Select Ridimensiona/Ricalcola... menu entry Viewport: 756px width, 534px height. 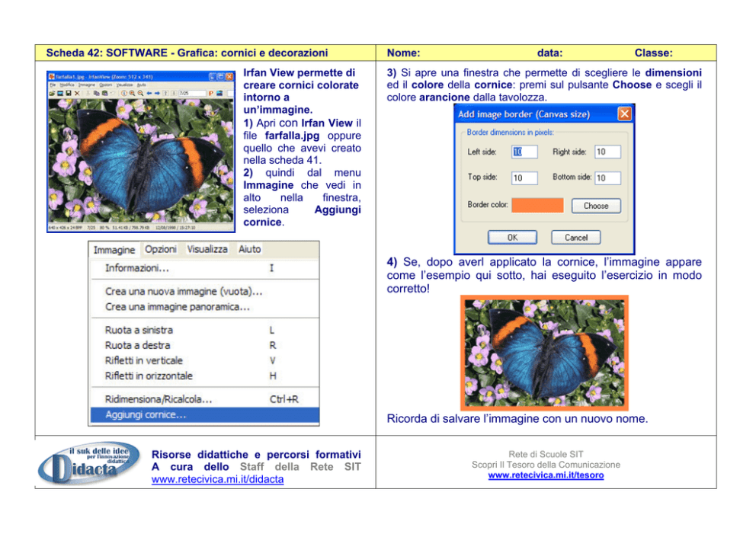click(x=205, y=399)
